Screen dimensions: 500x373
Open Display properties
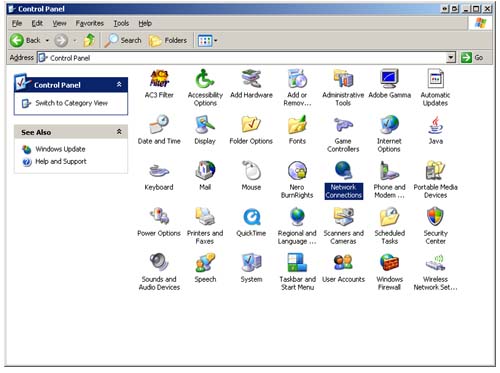(x=205, y=130)
